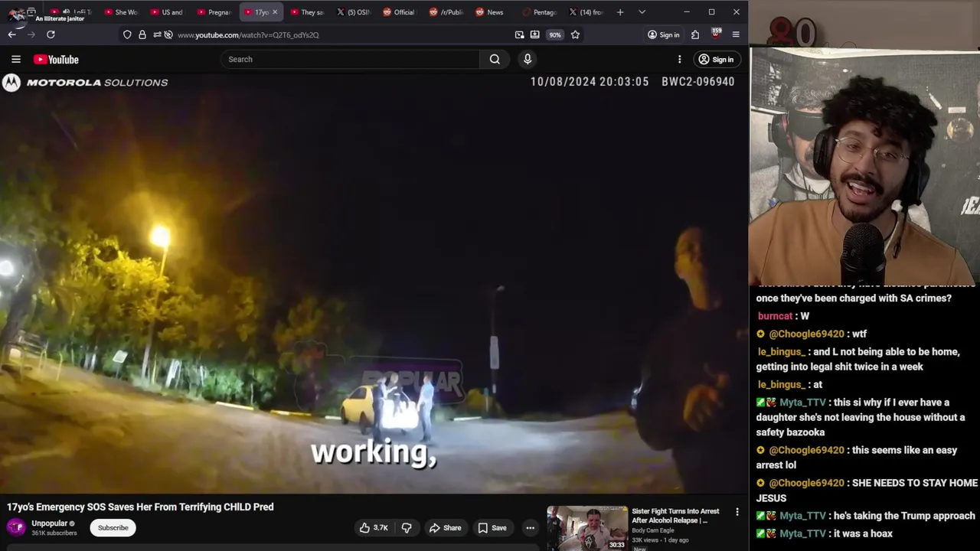The width and height of the screenshot is (980, 551).
Task: Close the active '17yo' tab
Action: [275, 12]
